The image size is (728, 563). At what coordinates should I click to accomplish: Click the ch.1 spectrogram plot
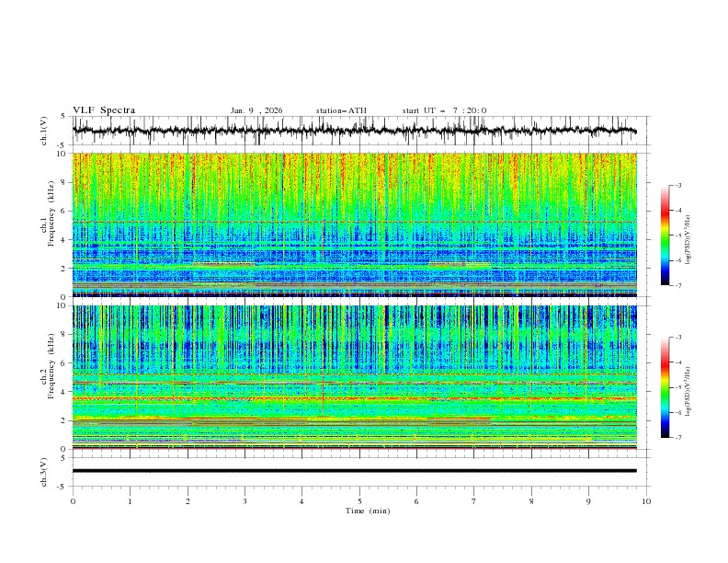click(354, 224)
